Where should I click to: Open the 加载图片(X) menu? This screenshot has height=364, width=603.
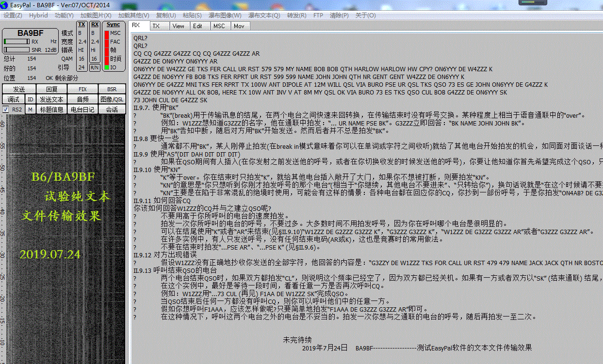point(96,16)
